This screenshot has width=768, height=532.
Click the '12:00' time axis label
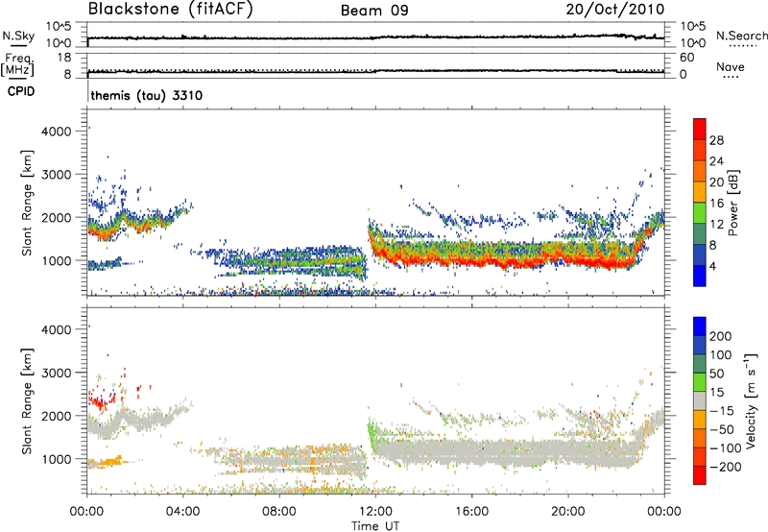pyautogui.click(x=375, y=512)
